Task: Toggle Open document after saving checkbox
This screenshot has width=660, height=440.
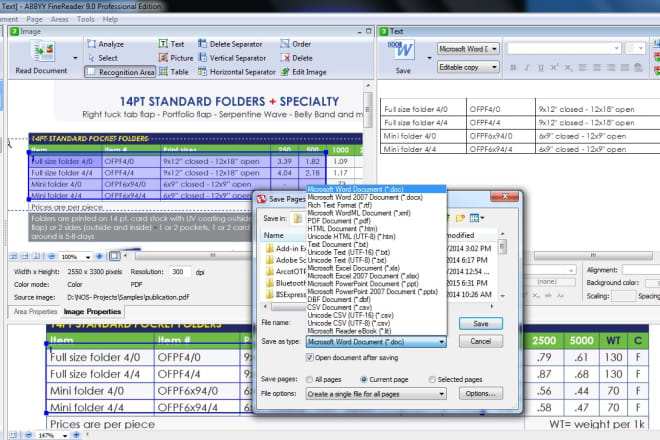Action: (310, 357)
